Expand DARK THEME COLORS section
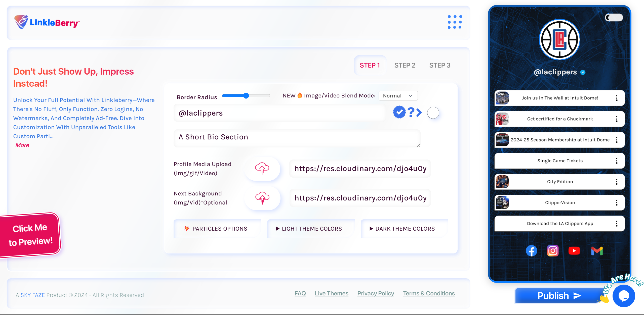644x315 pixels. coord(404,229)
